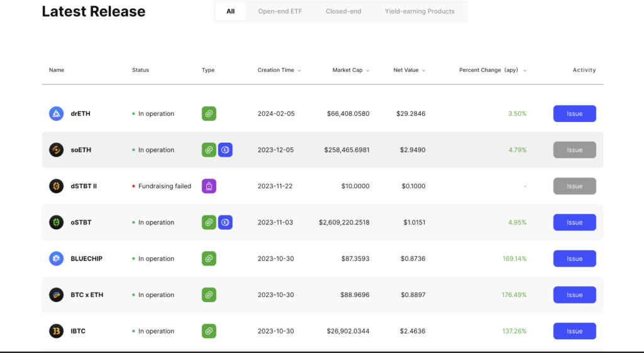
Task: Click the Type column header
Action: coord(208,70)
